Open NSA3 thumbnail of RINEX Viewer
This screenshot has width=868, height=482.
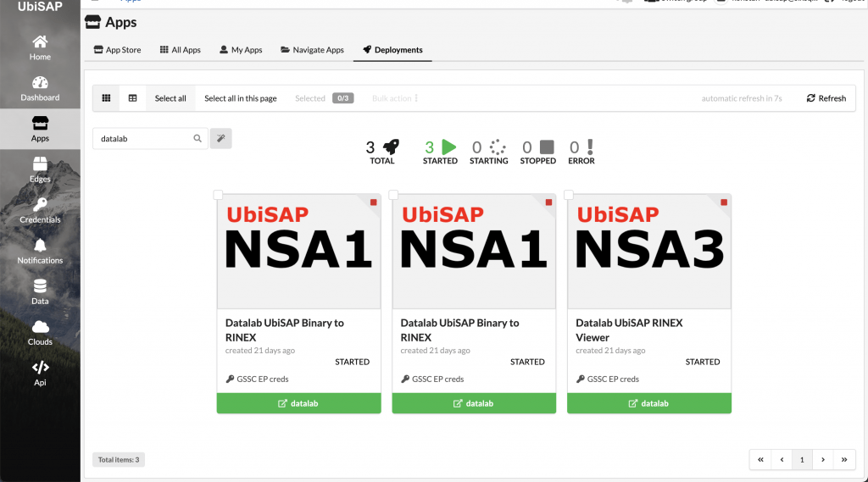coord(649,252)
